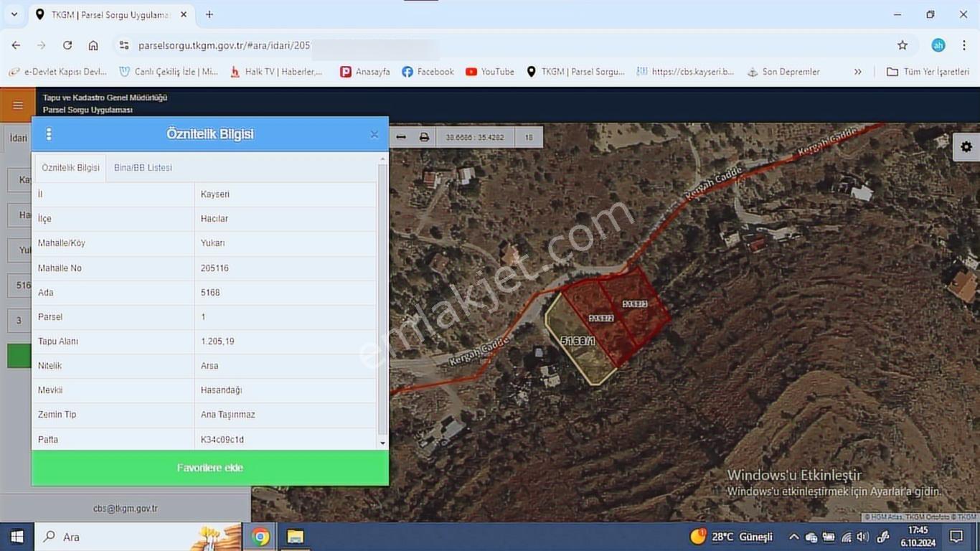
Task: View site information icon in address bar
Action: [124, 45]
